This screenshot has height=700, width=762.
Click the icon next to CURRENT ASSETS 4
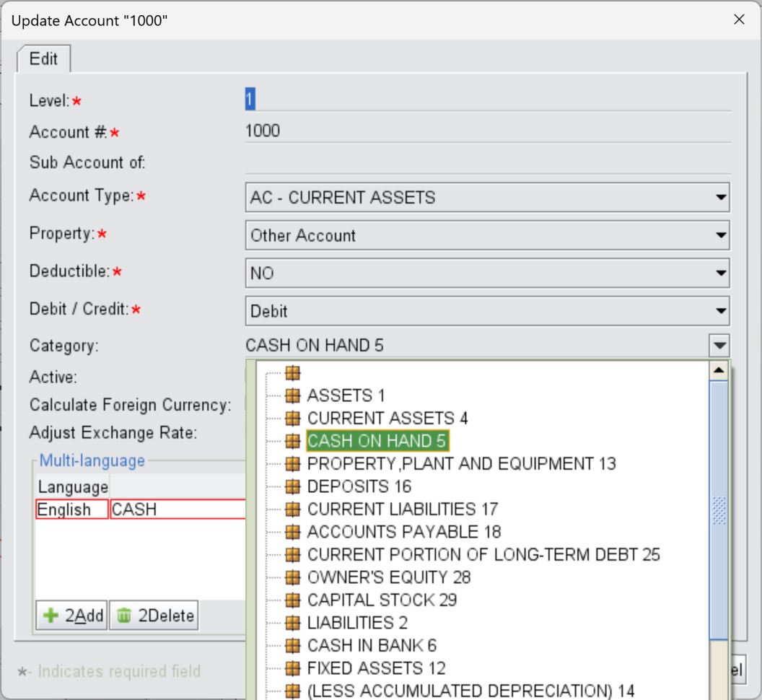coord(292,419)
